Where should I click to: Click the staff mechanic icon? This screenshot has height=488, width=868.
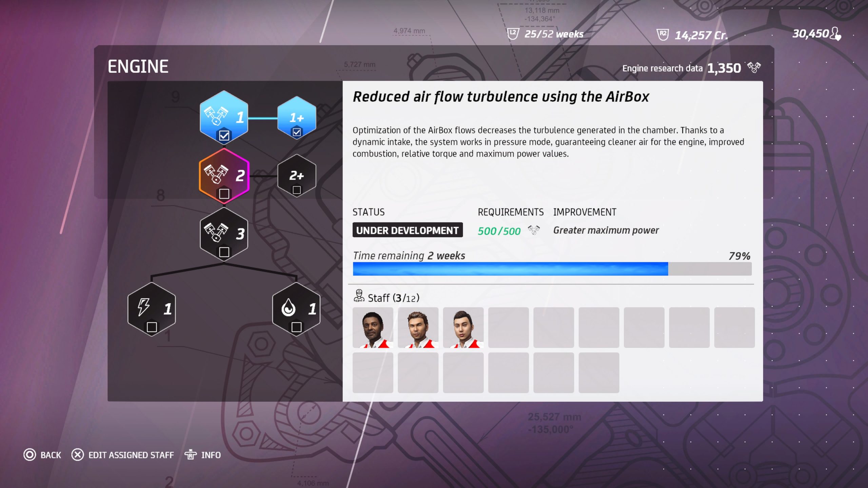tap(359, 296)
